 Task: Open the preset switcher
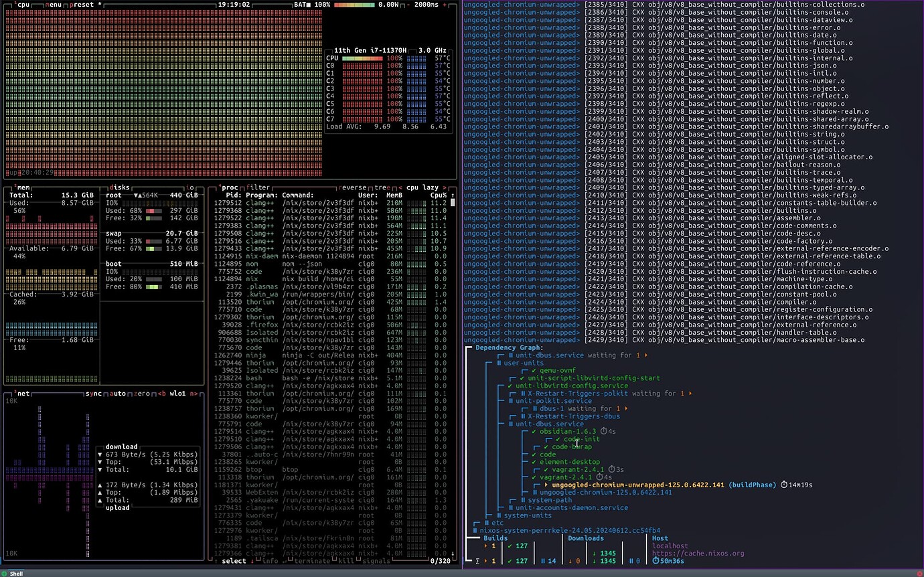coord(82,4)
